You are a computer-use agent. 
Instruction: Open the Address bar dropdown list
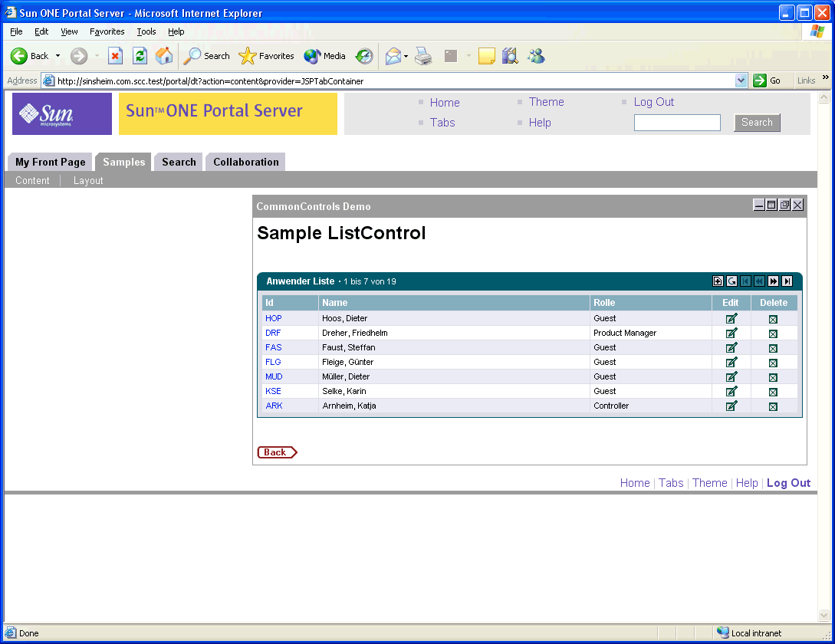click(741, 81)
